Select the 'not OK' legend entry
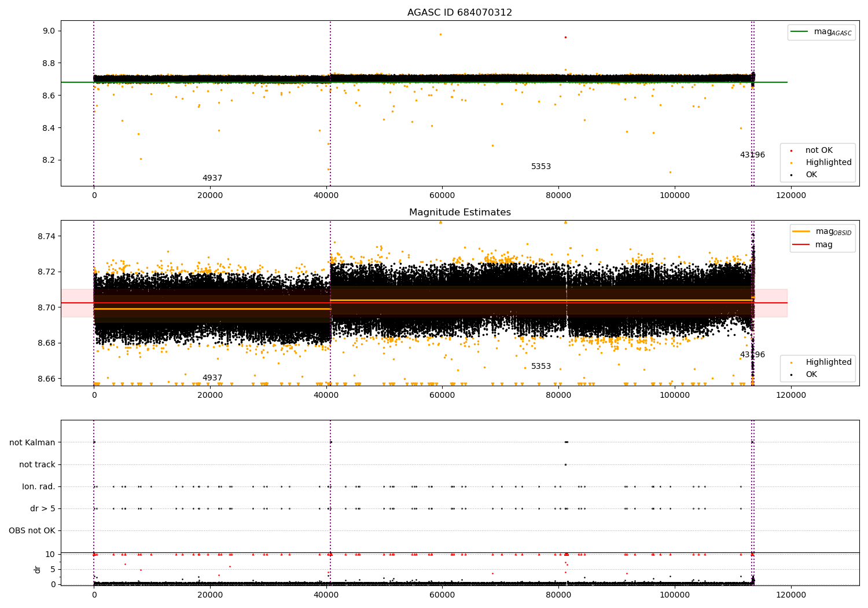This screenshot has width=868, height=608. (x=819, y=151)
